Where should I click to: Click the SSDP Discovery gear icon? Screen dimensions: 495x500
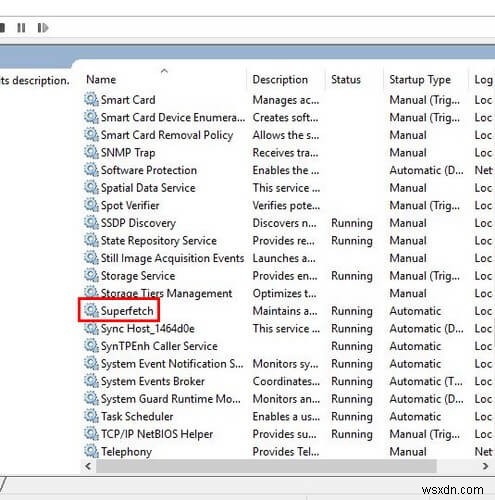pos(91,223)
